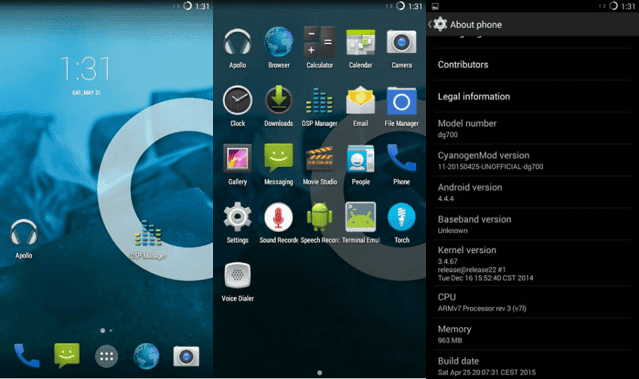Select the Baseband version entry

pyautogui.click(x=532, y=224)
